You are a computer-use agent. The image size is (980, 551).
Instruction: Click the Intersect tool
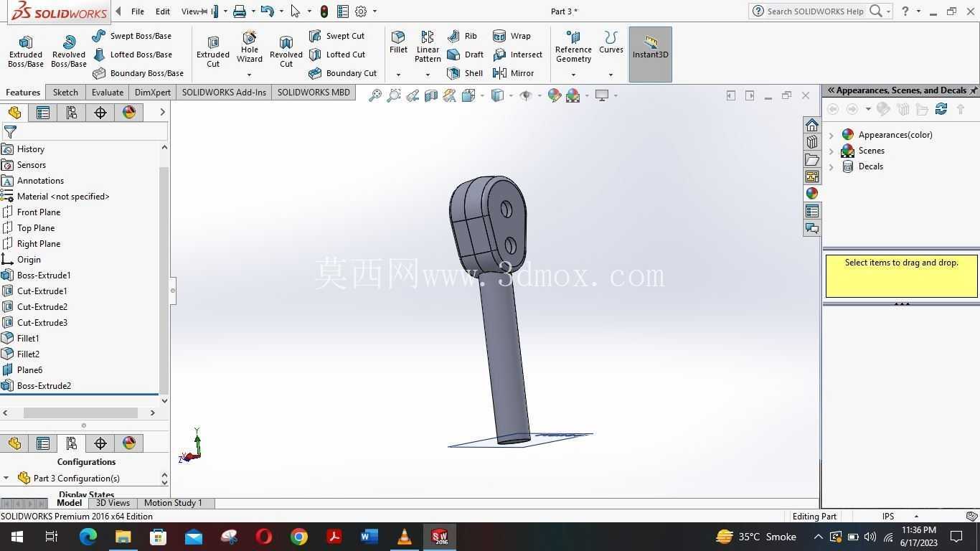click(x=517, y=55)
